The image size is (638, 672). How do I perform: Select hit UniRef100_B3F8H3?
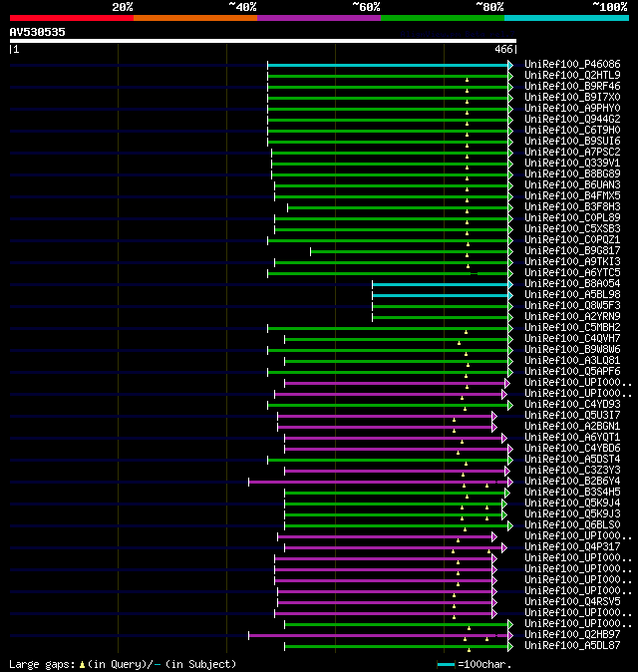tap(572, 207)
